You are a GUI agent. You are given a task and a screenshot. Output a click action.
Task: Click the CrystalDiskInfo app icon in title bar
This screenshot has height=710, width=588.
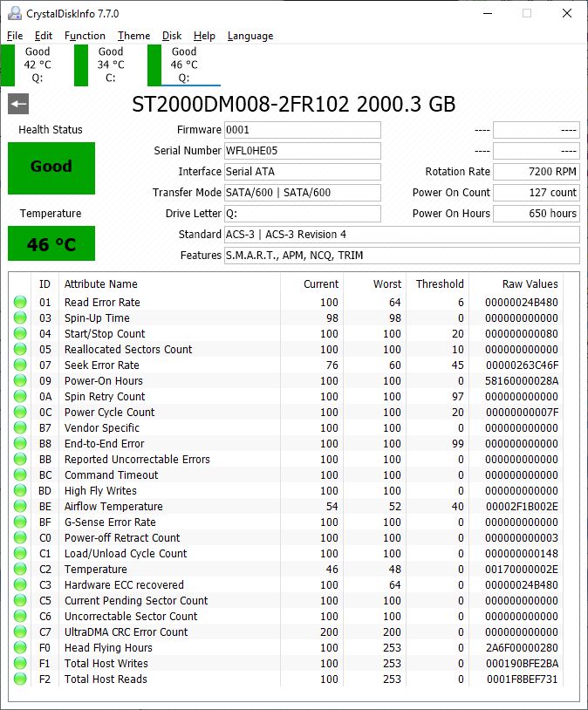(15, 13)
